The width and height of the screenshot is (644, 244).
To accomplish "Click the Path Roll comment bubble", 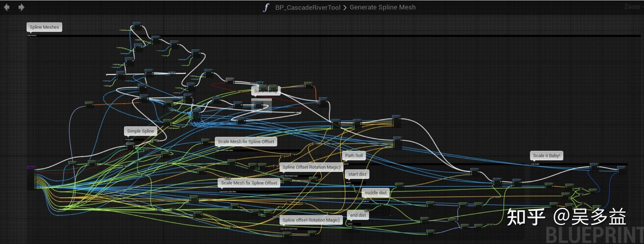I will pyautogui.click(x=354, y=156).
